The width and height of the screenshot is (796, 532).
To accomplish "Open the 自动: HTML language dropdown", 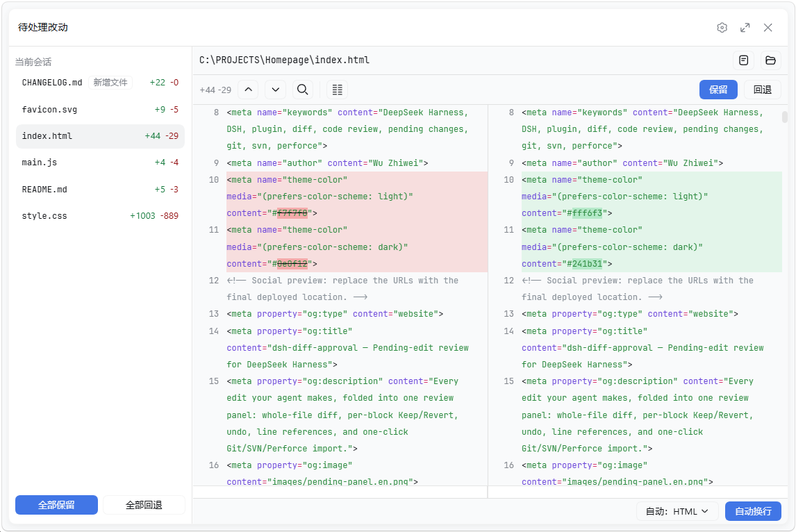I will (677, 511).
